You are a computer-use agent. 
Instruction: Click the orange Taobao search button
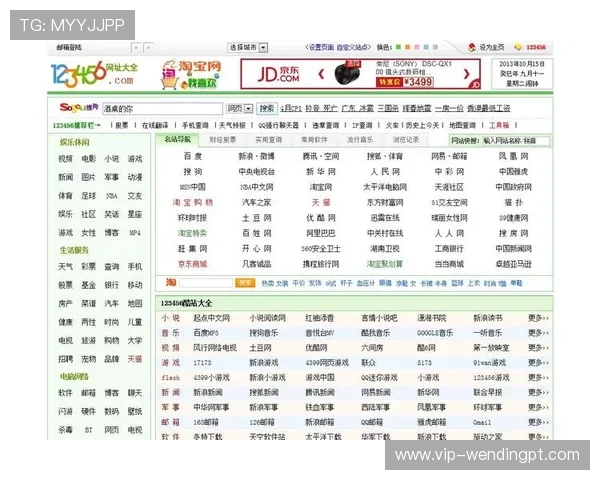[245, 283]
